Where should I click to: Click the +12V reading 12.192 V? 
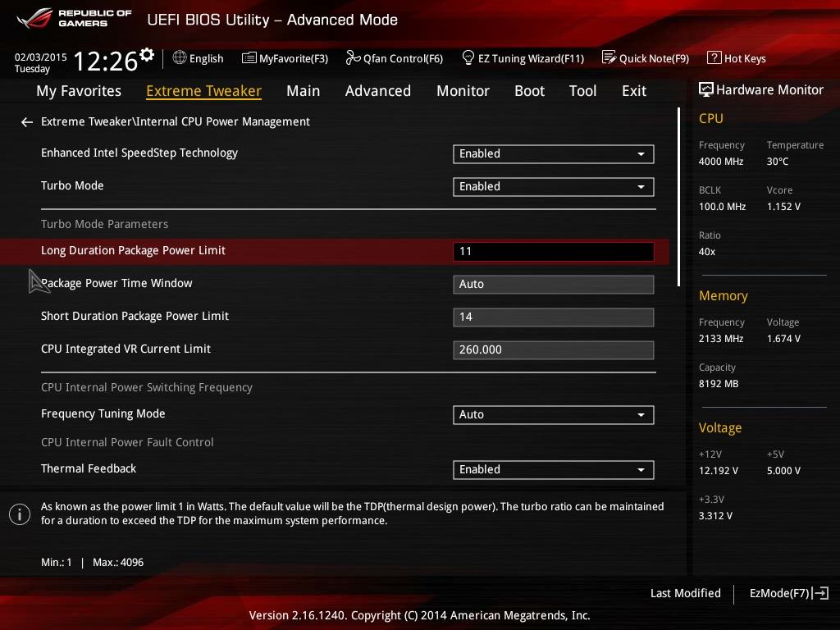point(719,470)
